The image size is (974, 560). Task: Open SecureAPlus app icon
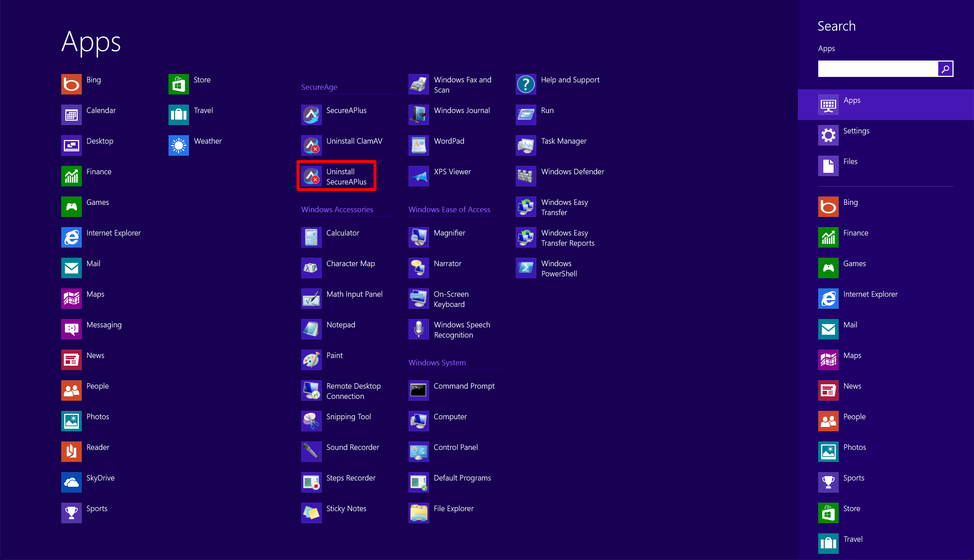(311, 114)
